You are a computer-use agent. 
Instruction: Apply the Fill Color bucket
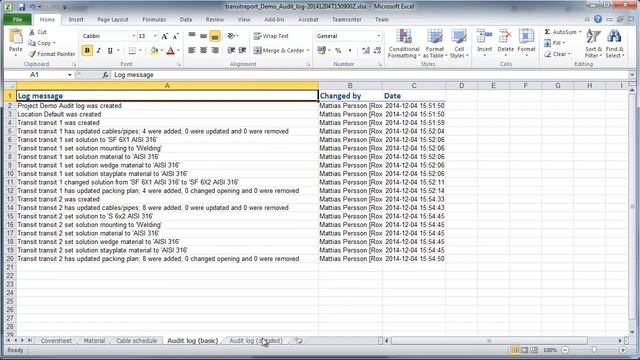click(154, 51)
